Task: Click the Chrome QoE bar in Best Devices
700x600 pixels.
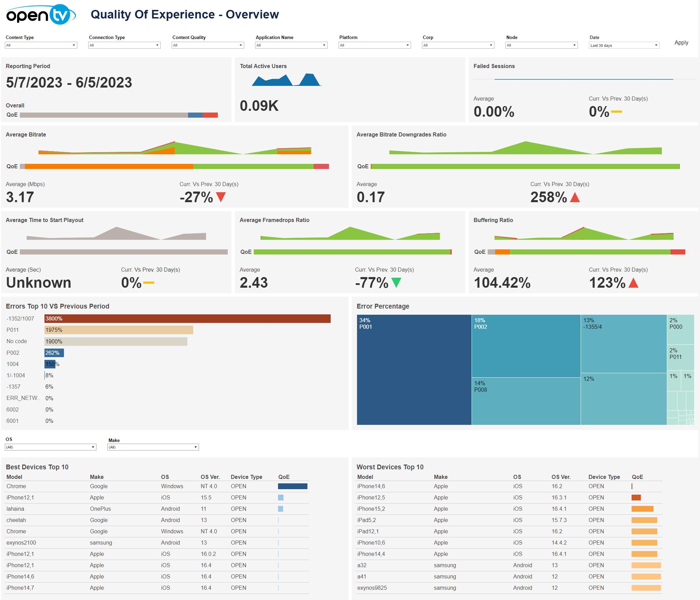Action: click(x=292, y=486)
